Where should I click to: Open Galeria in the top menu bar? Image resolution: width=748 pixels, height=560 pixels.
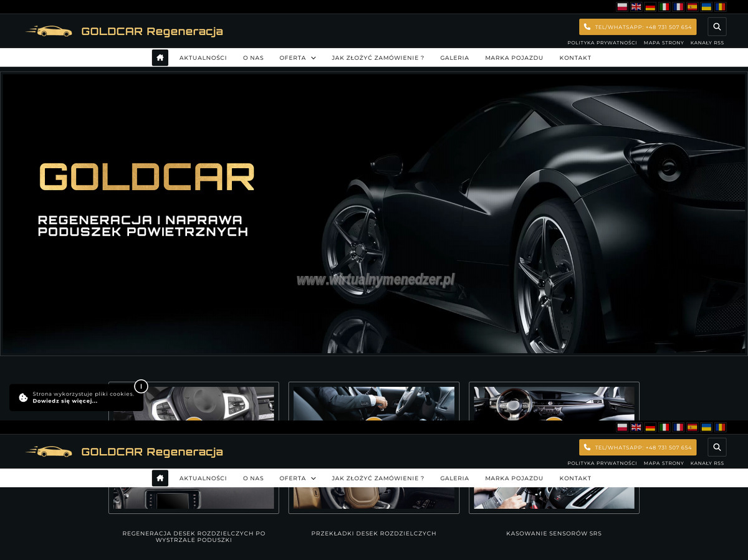pos(454,58)
